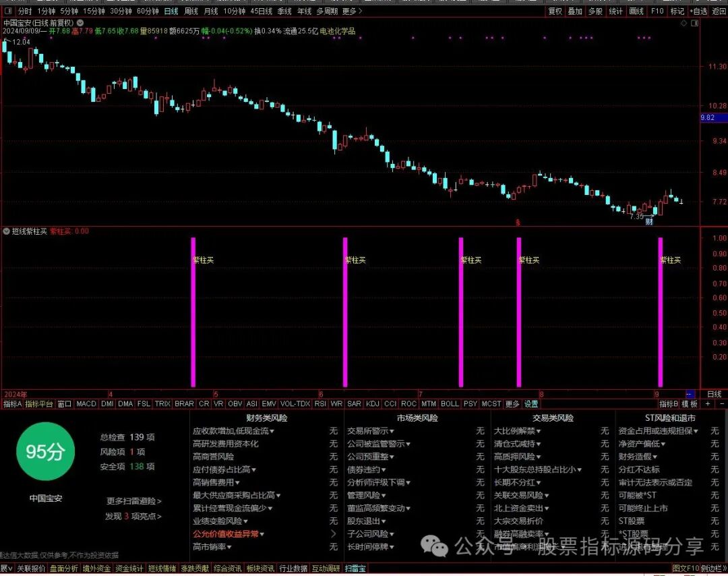The image size is (728, 576).
Task: Open the 资金统计 bottom tab
Action: pyautogui.click(x=129, y=568)
